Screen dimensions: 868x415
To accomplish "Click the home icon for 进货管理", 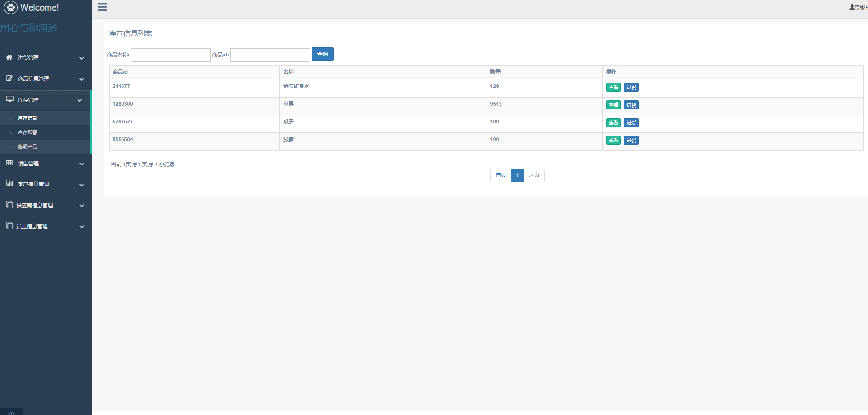I will click(x=9, y=57).
